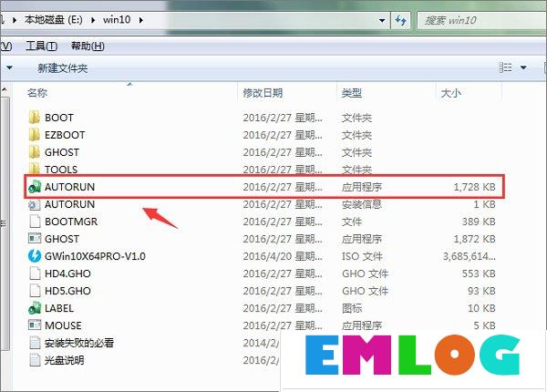Expand the view options dropdown arrow
The image size is (547, 392).
click(x=523, y=67)
